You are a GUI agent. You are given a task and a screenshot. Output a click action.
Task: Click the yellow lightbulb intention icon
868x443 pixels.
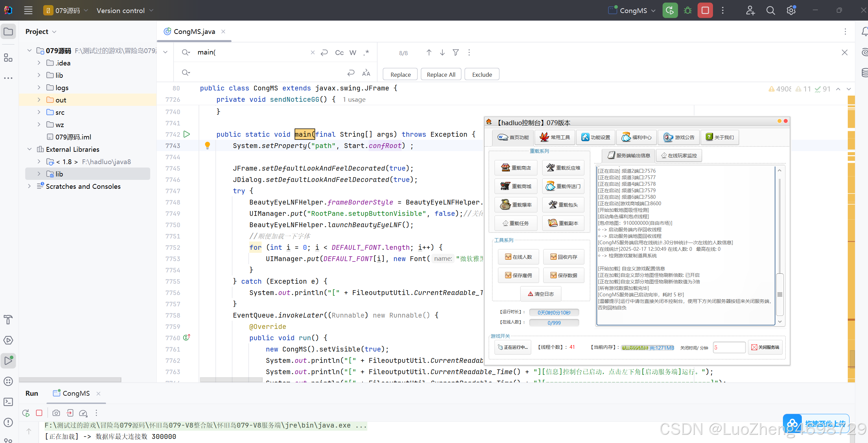click(207, 145)
